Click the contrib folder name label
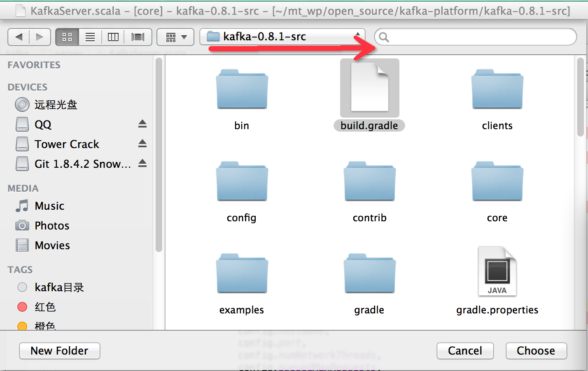 pos(369,218)
